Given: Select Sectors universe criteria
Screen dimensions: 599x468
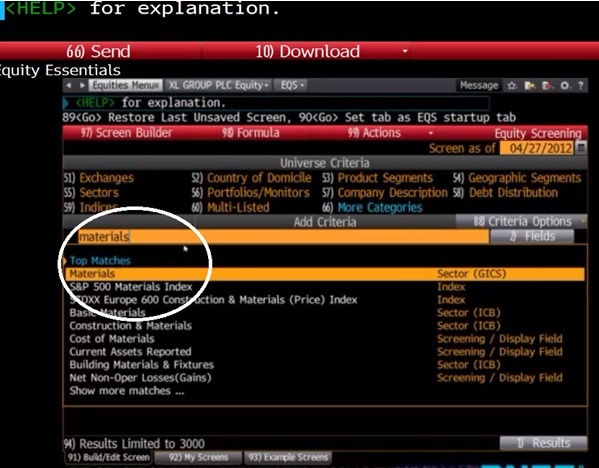Looking at the screenshot, I should [91, 193].
